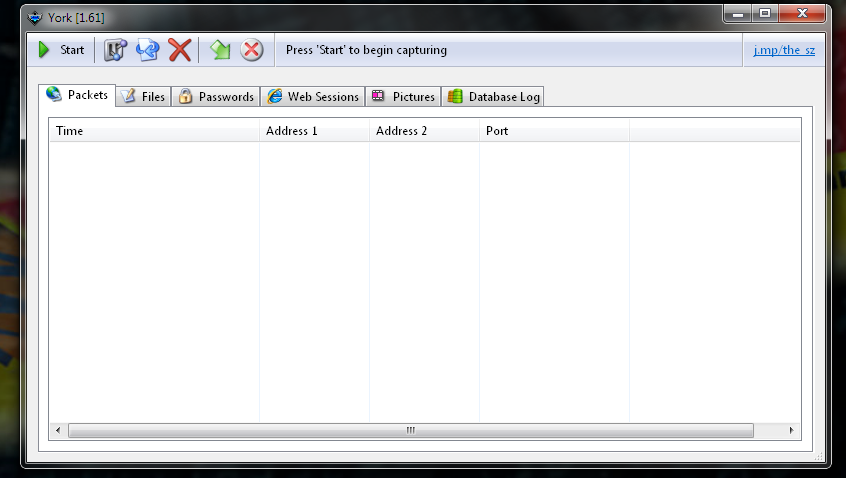Click the green arrow export toolbar icon

click(x=220, y=50)
